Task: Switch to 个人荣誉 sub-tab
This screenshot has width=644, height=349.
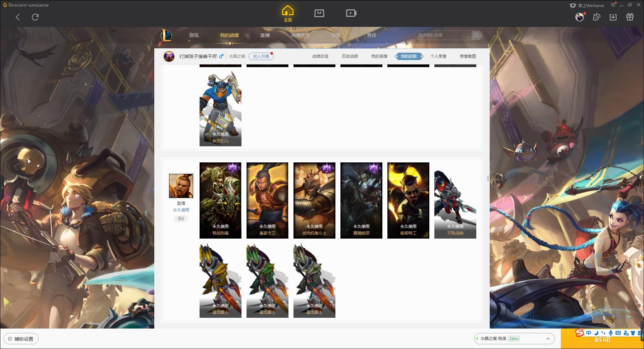Action: click(x=438, y=56)
